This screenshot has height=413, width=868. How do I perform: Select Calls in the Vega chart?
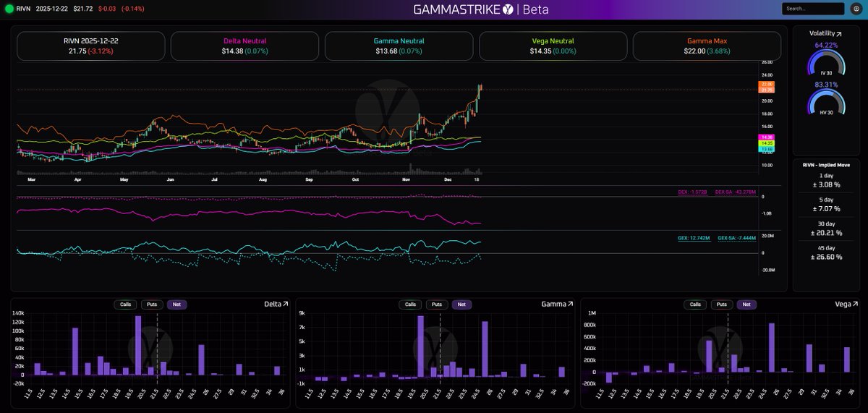tap(695, 305)
